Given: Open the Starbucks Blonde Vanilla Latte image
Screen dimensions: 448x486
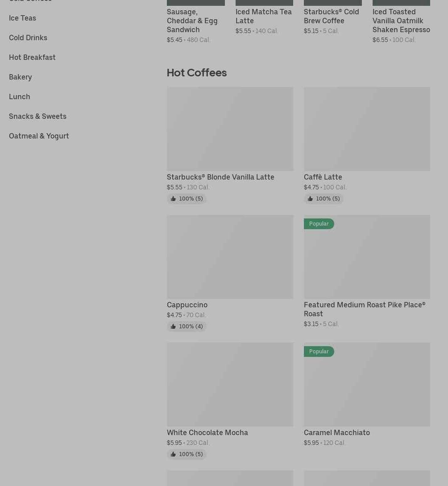Looking at the screenshot, I should 230,129.
